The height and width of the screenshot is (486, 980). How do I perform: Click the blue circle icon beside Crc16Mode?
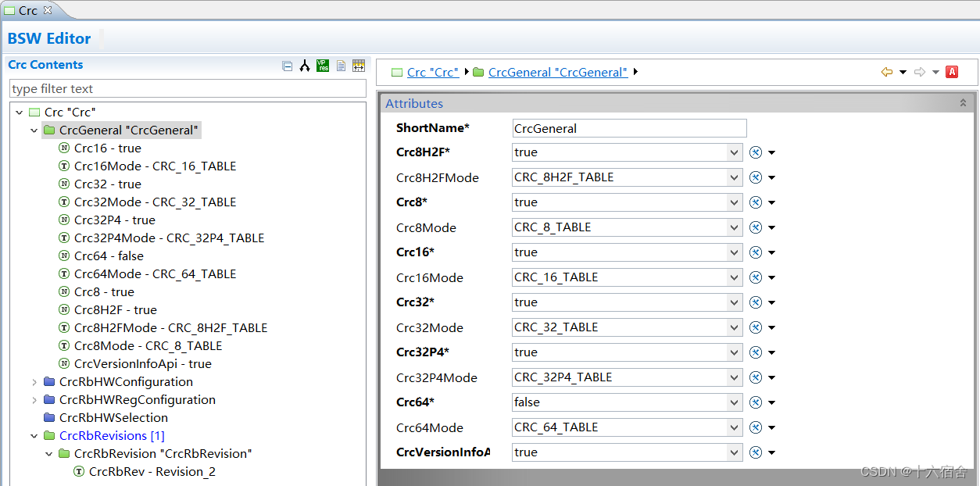coord(756,277)
